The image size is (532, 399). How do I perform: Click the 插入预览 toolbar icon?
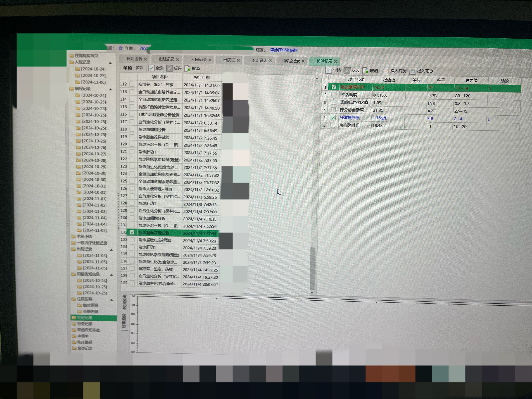tap(412, 71)
